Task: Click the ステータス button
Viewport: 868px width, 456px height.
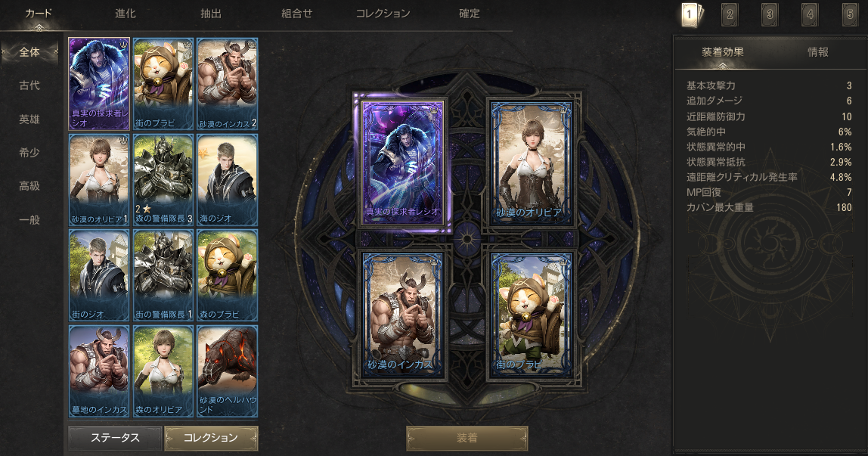Action: (115, 438)
